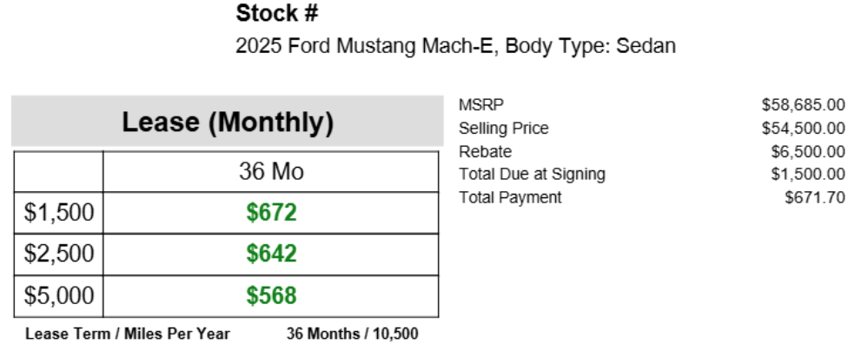Click the $2,500 down payment row label
Viewport: 868px width, 351px height.
pyautogui.click(x=59, y=254)
